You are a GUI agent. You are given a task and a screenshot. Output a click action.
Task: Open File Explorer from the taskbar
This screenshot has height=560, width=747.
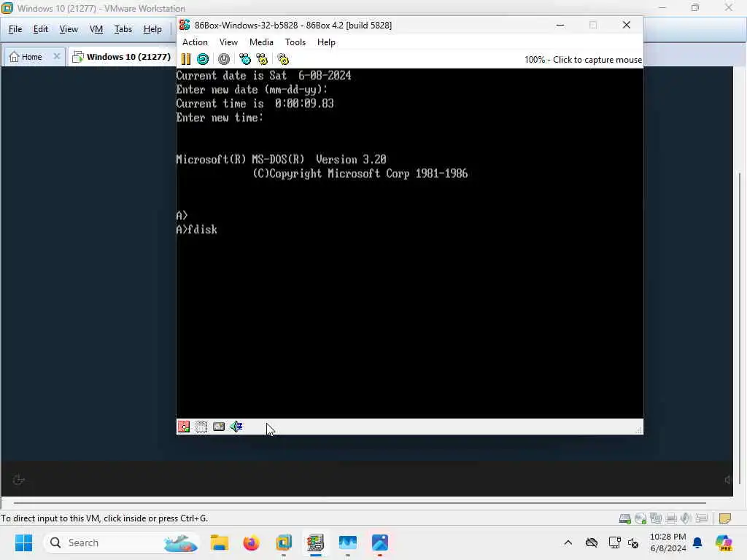(220, 542)
